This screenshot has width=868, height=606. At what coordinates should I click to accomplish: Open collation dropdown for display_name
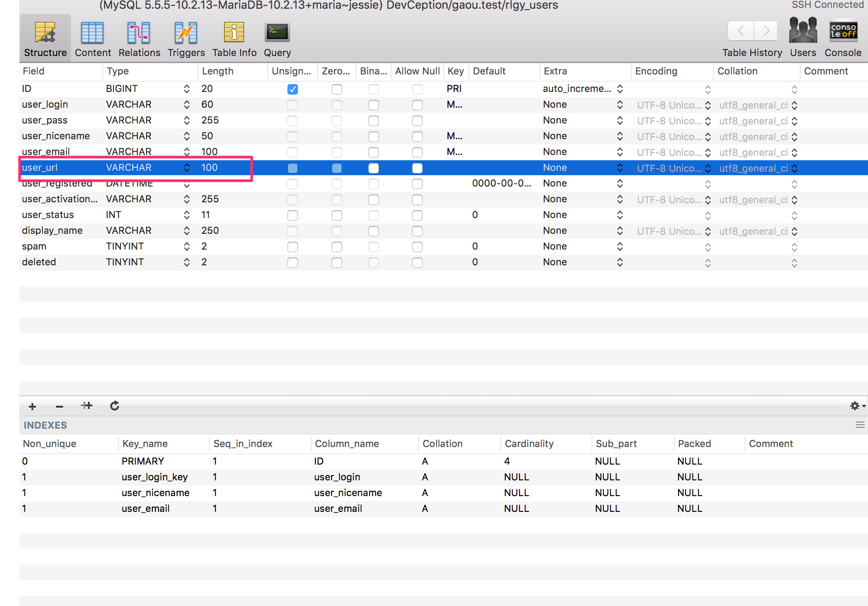pos(794,231)
